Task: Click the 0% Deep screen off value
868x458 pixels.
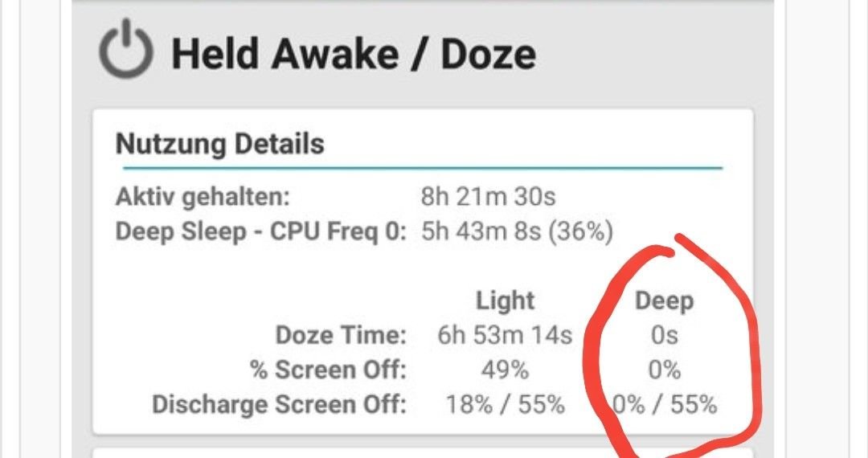Action: (x=665, y=370)
